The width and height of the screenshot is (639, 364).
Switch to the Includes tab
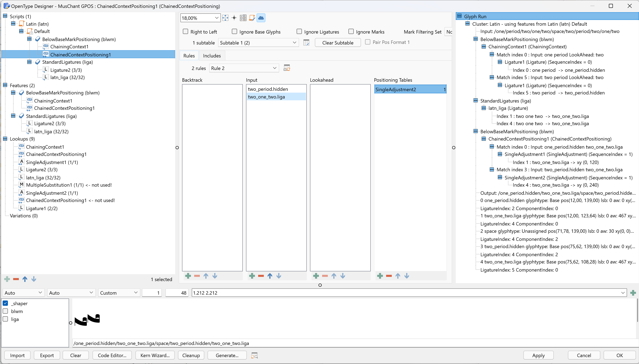(212, 56)
